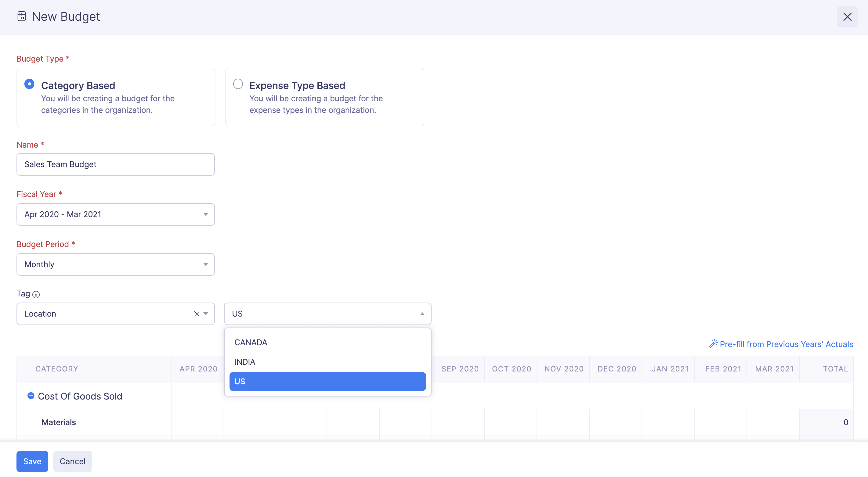Choose INDIA from the location list
This screenshot has height=477, width=868.
pyautogui.click(x=245, y=362)
